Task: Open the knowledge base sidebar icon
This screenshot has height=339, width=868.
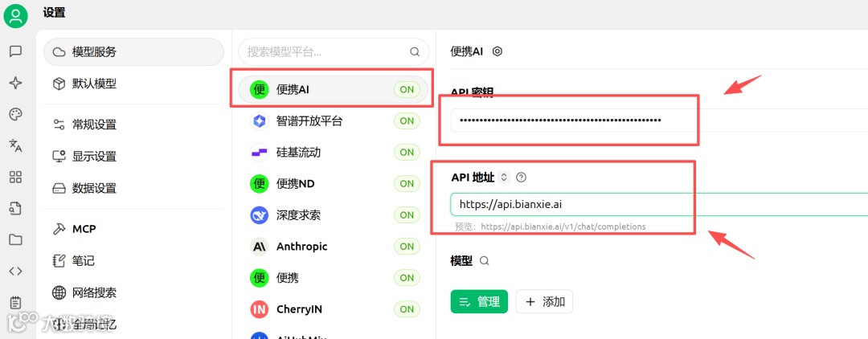Action: (15, 209)
